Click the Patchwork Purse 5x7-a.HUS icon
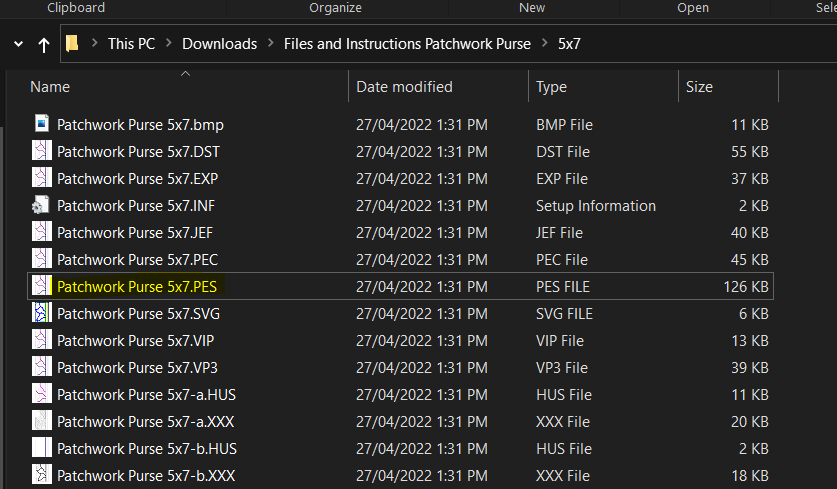 [42, 394]
